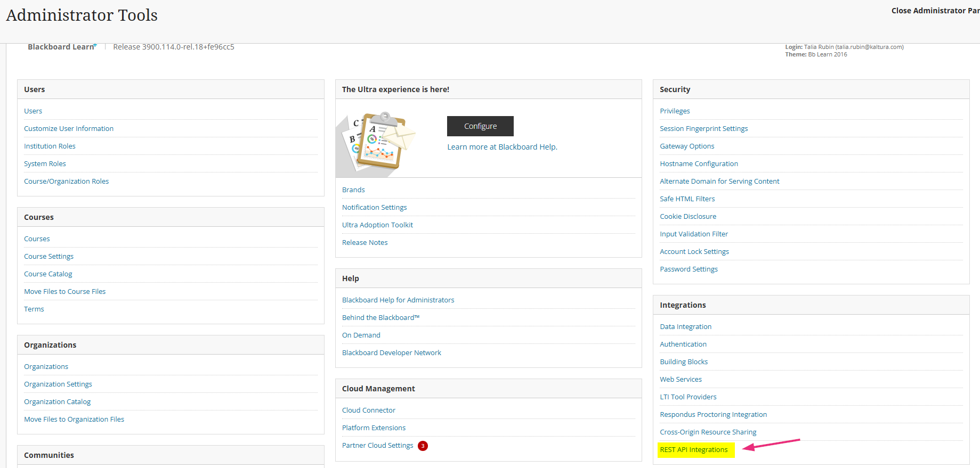
Task: Open Web Services
Action: (681, 379)
